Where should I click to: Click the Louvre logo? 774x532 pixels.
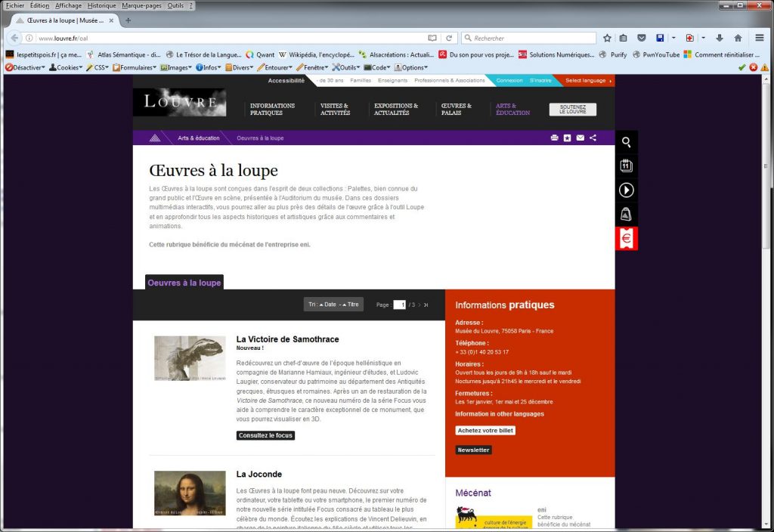tap(180, 102)
